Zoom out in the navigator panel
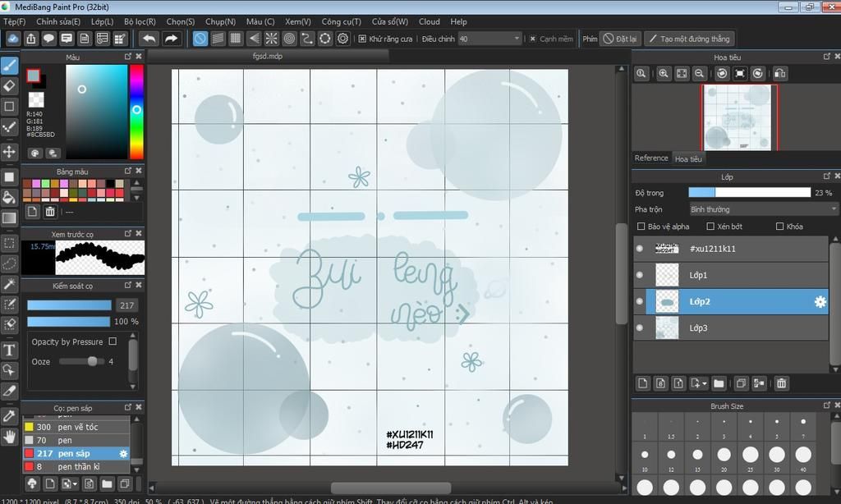Viewport: 841px width, 504px height. click(x=699, y=73)
